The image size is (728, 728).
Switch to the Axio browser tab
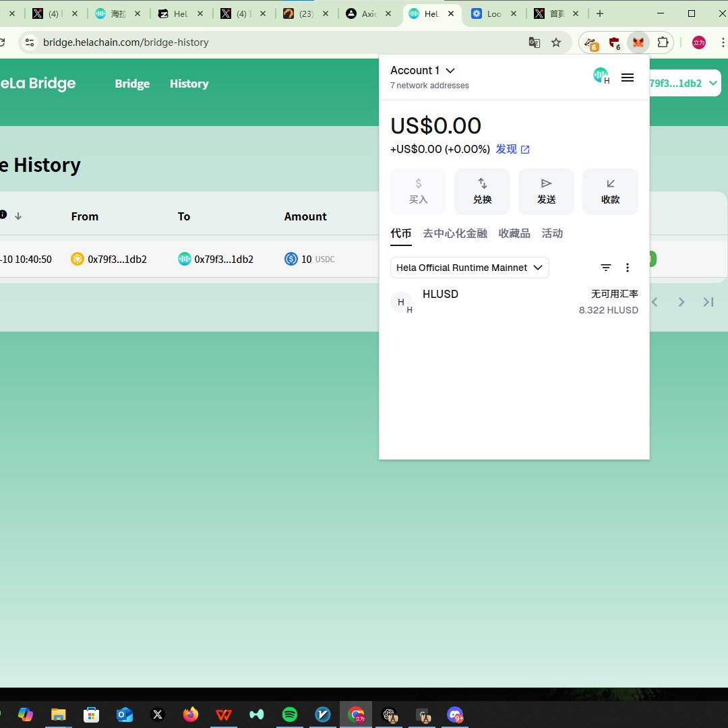369,14
